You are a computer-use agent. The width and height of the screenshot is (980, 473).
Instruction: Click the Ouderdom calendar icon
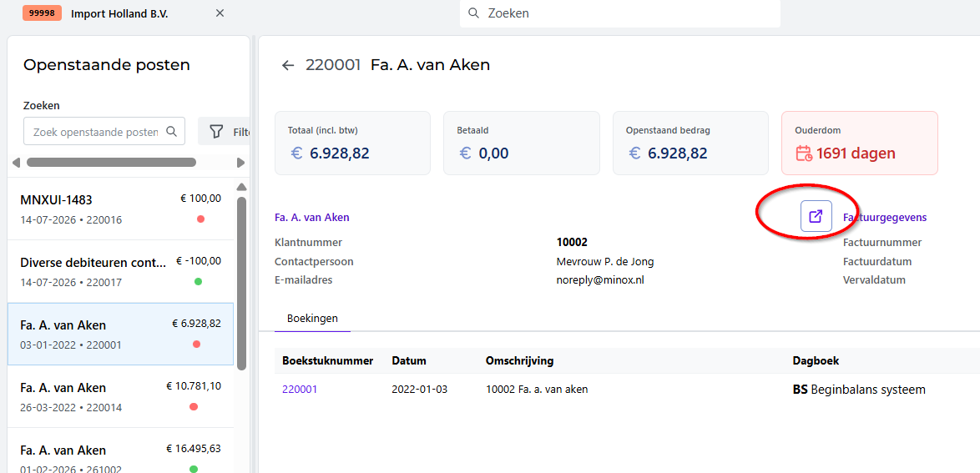(x=803, y=153)
